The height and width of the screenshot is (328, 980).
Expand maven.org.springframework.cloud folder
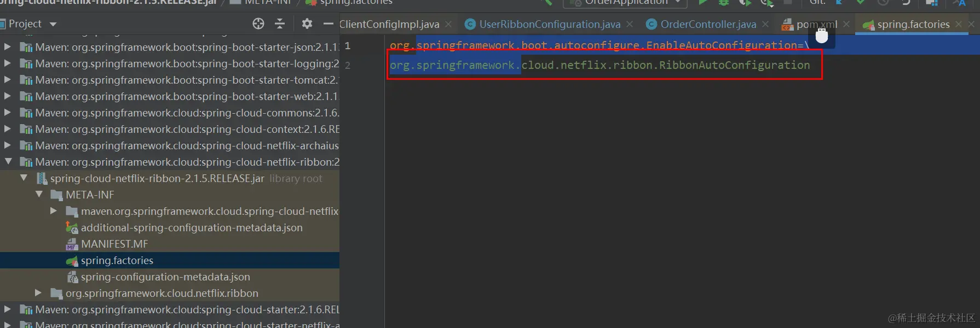(x=54, y=211)
